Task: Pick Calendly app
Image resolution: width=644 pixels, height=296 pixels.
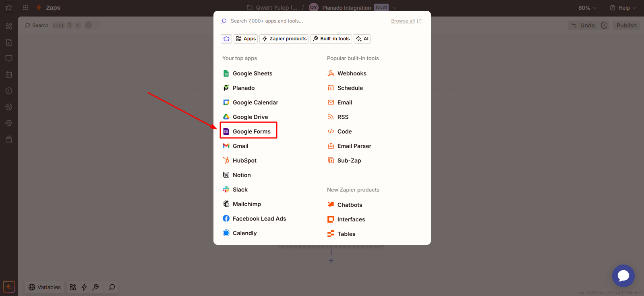Action: coord(240,233)
